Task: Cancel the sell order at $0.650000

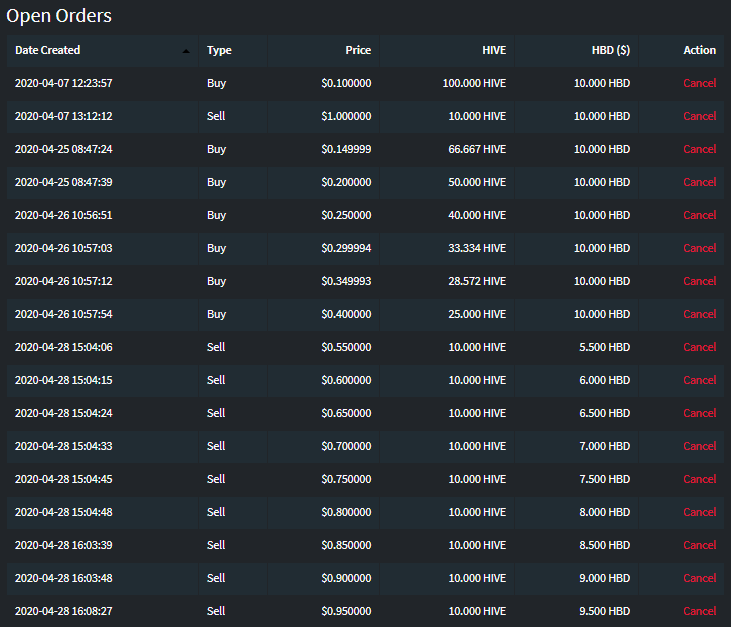Action: pos(699,413)
